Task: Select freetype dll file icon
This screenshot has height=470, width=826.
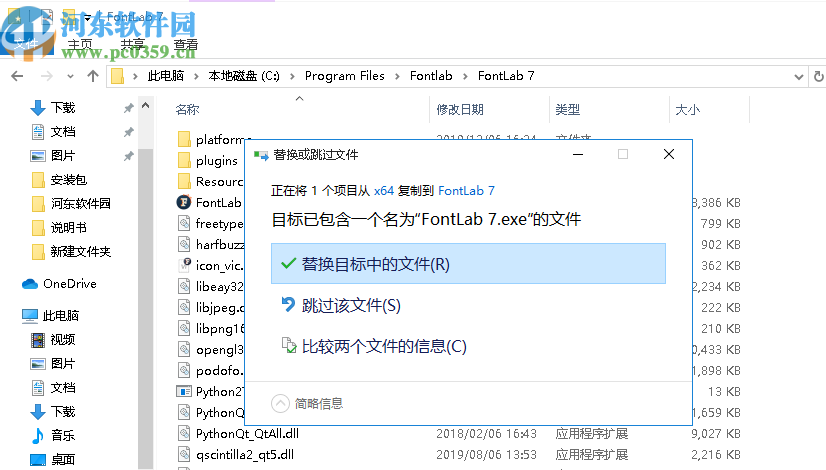Action: pos(184,223)
